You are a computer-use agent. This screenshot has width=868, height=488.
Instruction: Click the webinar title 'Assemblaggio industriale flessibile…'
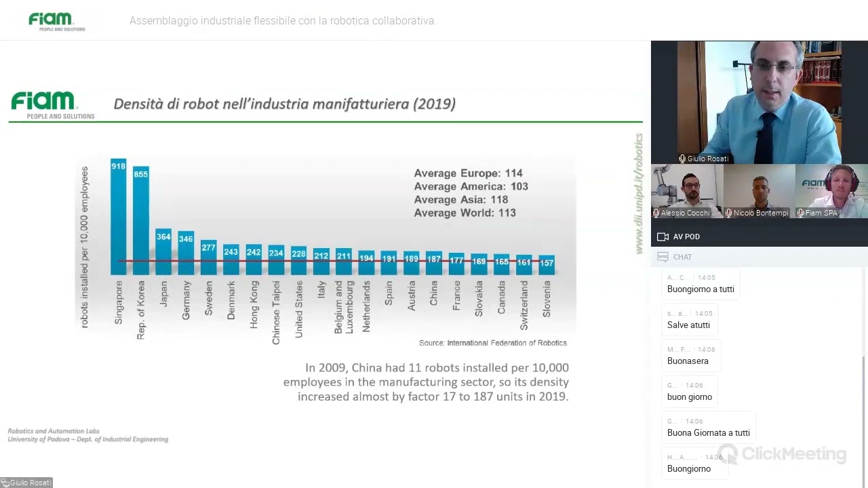click(283, 21)
